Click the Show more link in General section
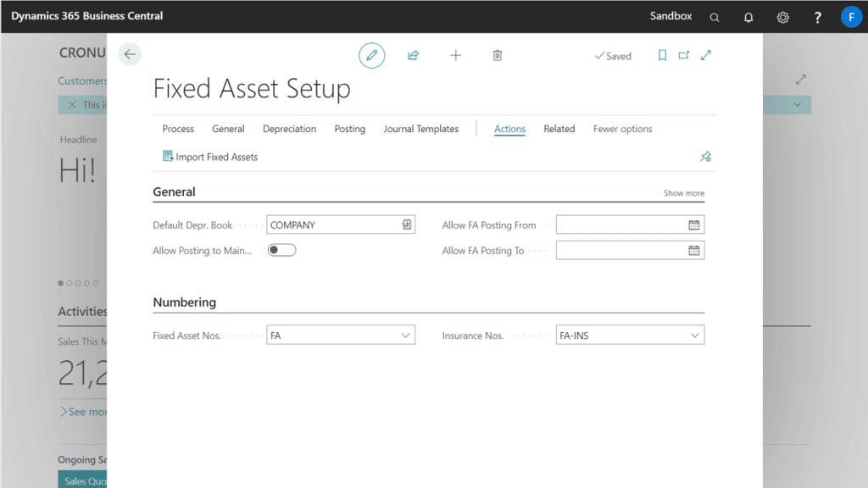Viewport: 868px width, 488px height. tap(683, 192)
